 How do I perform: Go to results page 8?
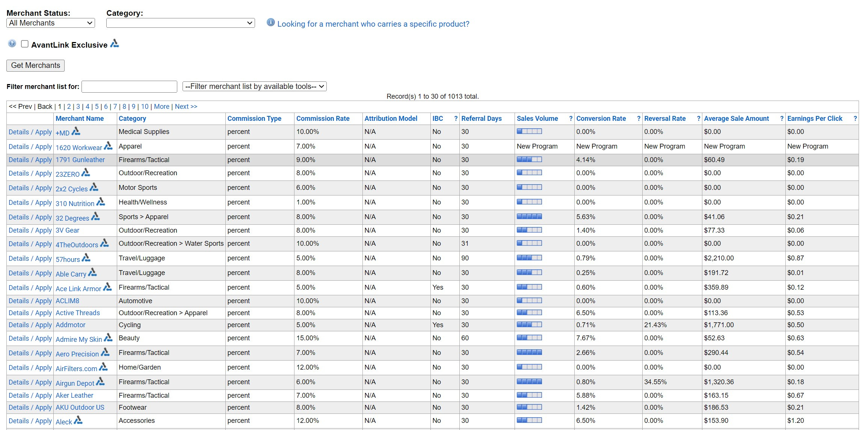124,107
